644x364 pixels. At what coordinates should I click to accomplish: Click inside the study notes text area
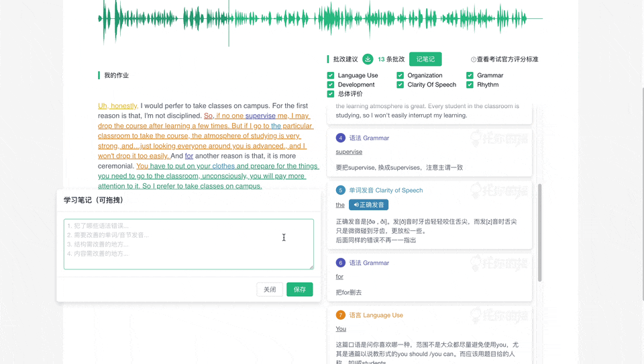(x=189, y=244)
